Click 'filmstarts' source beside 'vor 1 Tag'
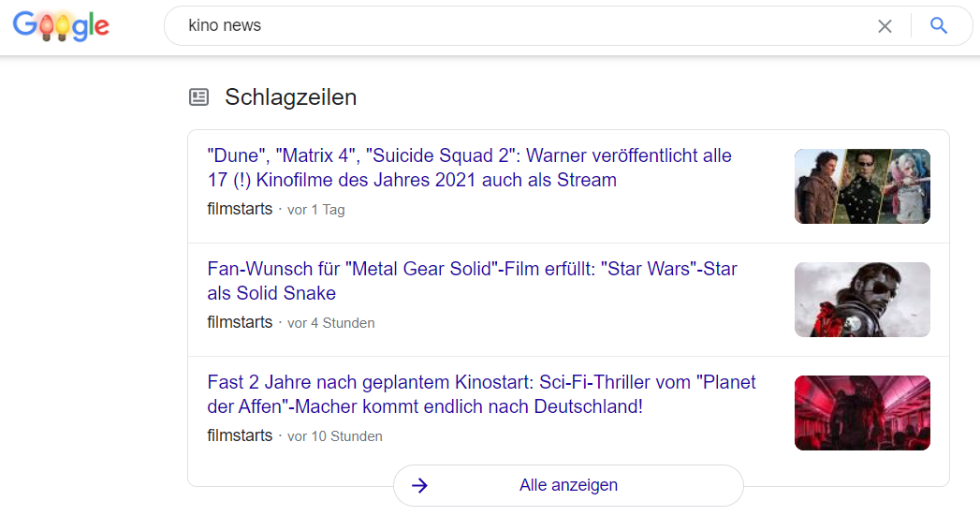Screen dimensions: 980x516 coord(240,209)
